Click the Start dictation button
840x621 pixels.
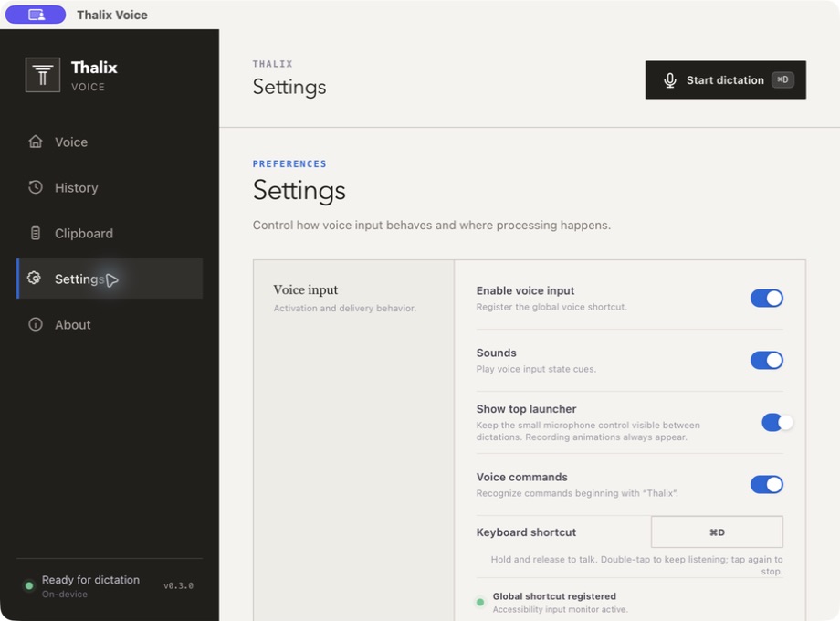725,79
